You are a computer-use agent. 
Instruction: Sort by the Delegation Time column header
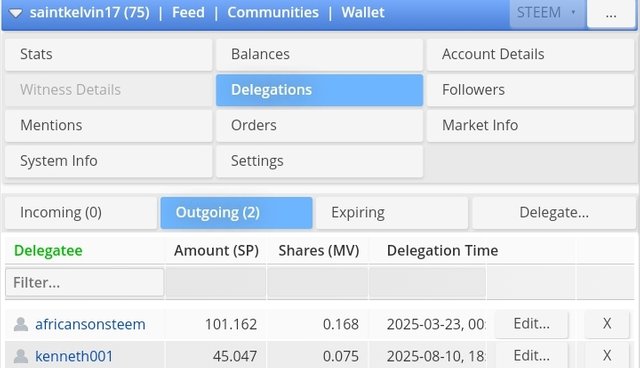(442, 251)
